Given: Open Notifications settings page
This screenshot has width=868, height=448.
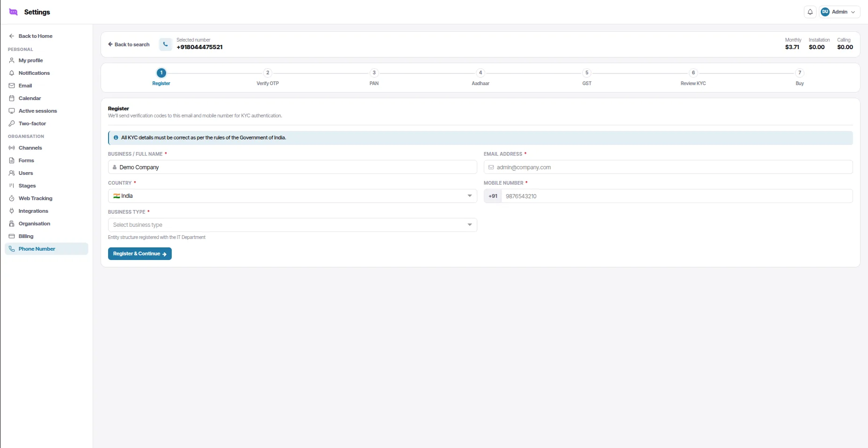Looking at the screenshot, I should [46, 73].
